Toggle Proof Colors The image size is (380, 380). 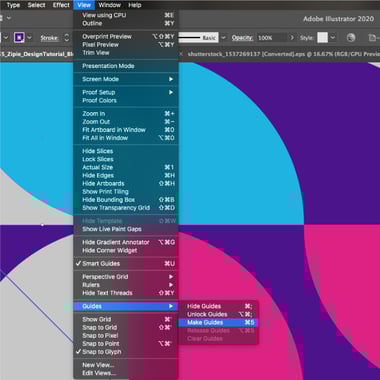pyautogui.click(x=126, y=100)
